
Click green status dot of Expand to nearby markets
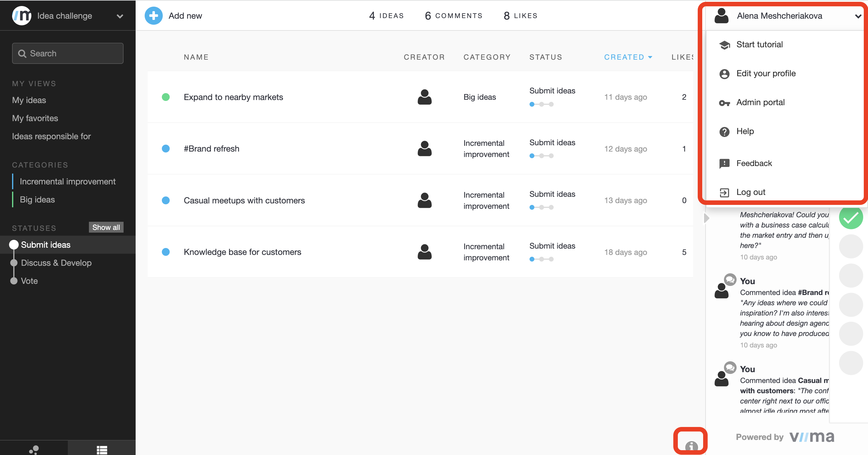(165, 97)
